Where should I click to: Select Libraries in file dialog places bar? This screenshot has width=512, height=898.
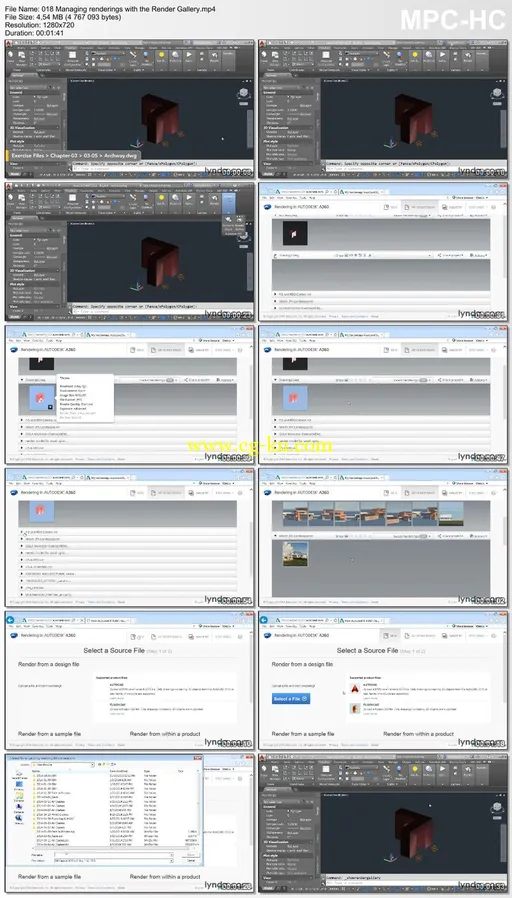[18, 798]
